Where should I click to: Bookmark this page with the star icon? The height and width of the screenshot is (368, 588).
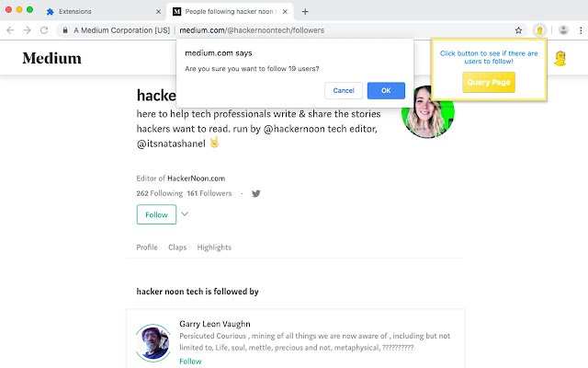tap(518, 30)
